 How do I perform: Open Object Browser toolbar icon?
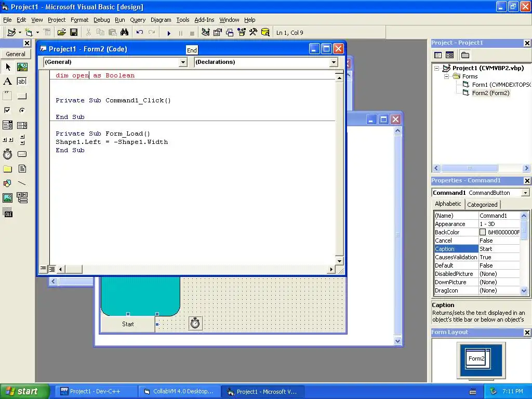[242, 33]
